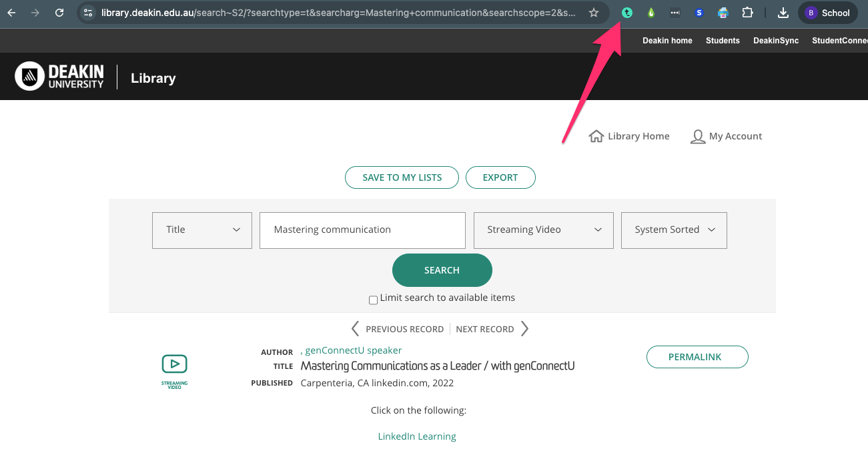Open the Title search type dropdown
Screen dimensions: 868x451
pyautogui.click(x=202, y=230)
